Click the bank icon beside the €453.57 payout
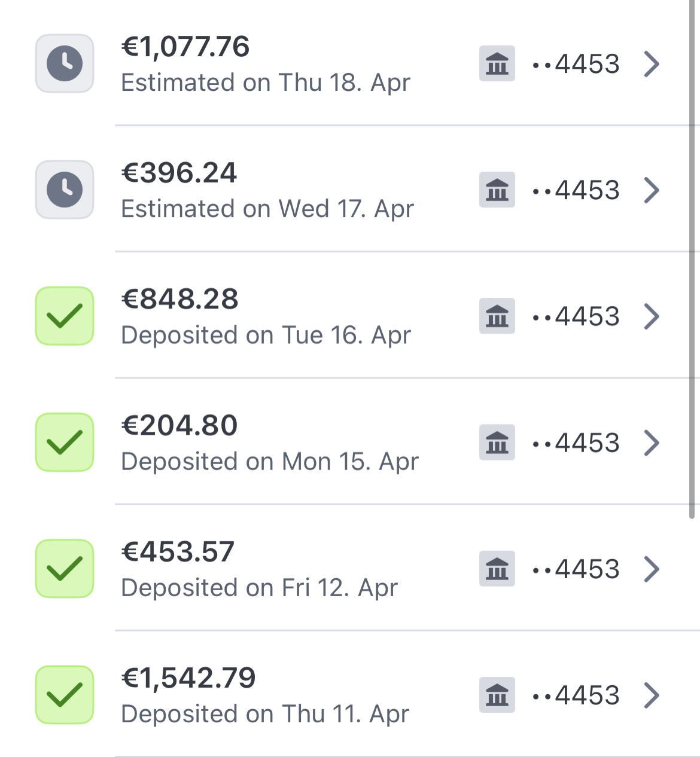This screenshot has width=700, height=757. click(497, 569)
